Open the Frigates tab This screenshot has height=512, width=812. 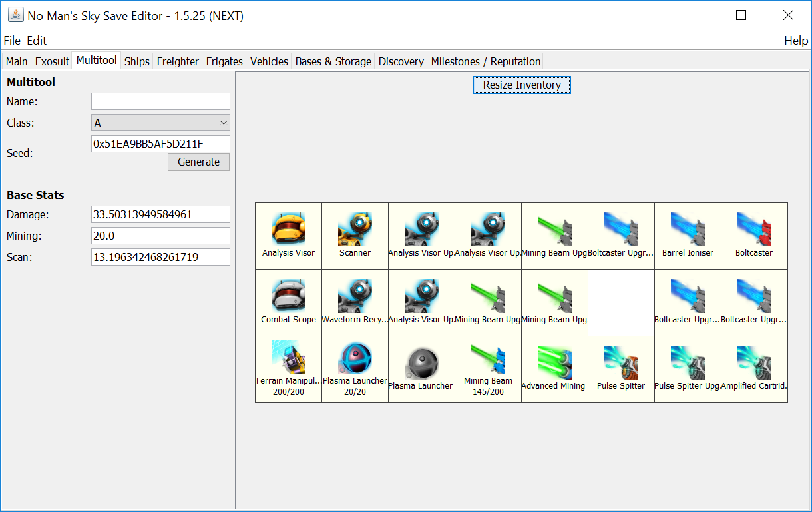click(x=224, y=61)
